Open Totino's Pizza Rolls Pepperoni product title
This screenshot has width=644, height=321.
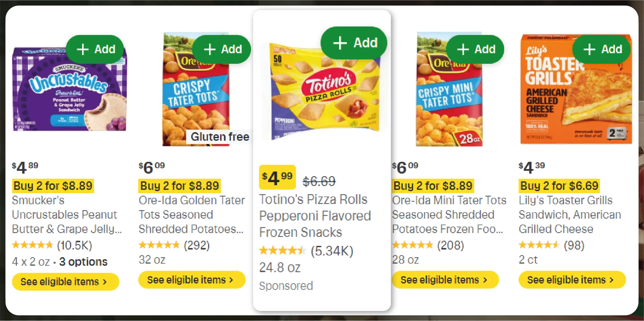tap(315, 216)
